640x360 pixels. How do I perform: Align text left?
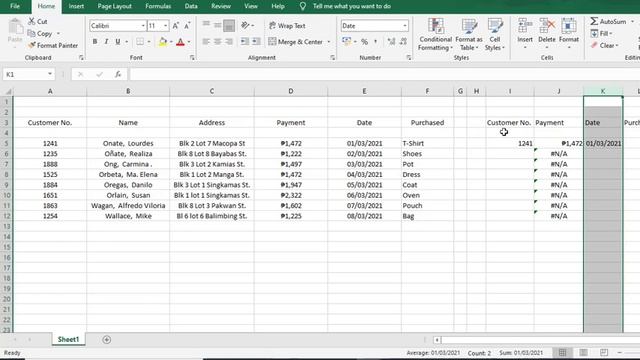point(206,42)
